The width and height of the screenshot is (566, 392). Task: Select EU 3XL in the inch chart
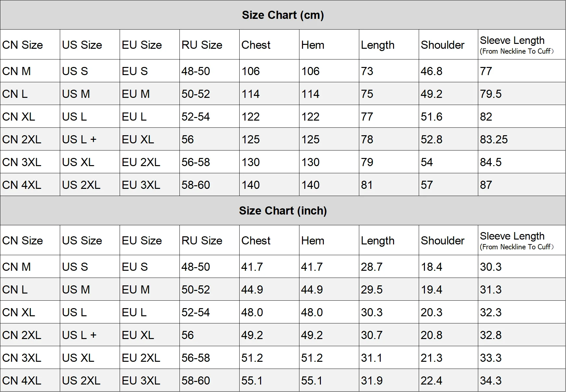click(141, 381)
